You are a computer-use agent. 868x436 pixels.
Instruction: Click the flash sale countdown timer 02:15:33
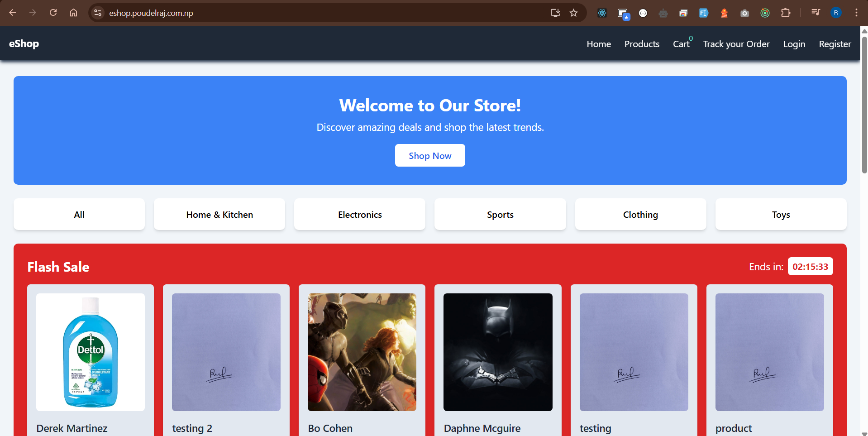tap(810, 267)
